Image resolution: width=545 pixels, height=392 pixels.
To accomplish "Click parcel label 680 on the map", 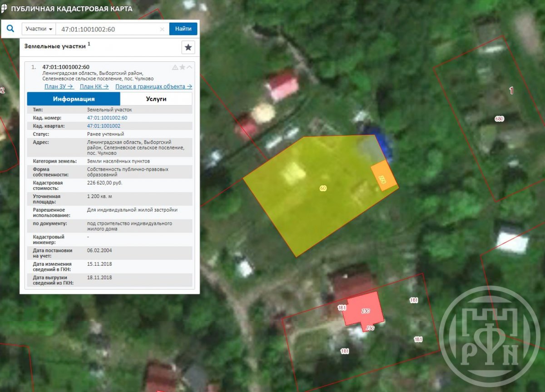I will [499, 119].
